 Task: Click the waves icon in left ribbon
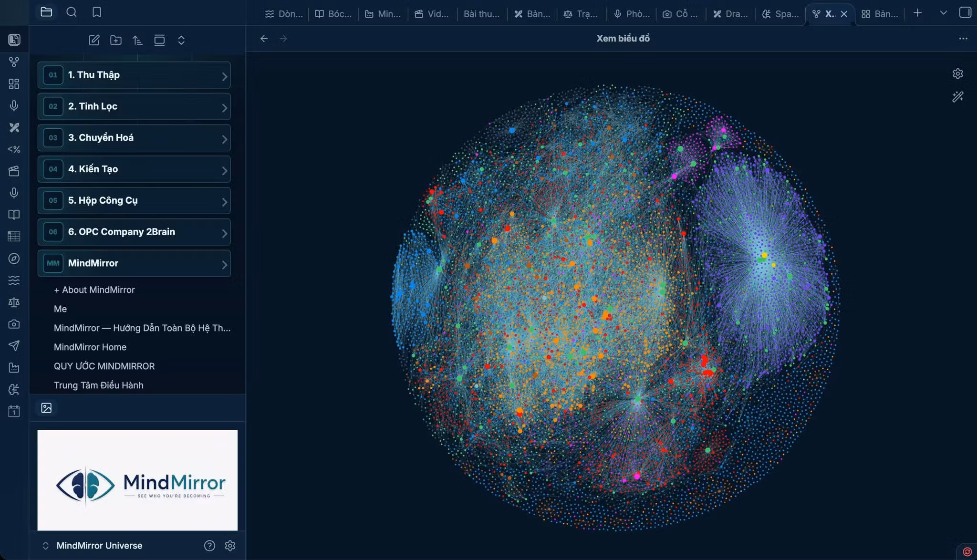click(14, 280)
